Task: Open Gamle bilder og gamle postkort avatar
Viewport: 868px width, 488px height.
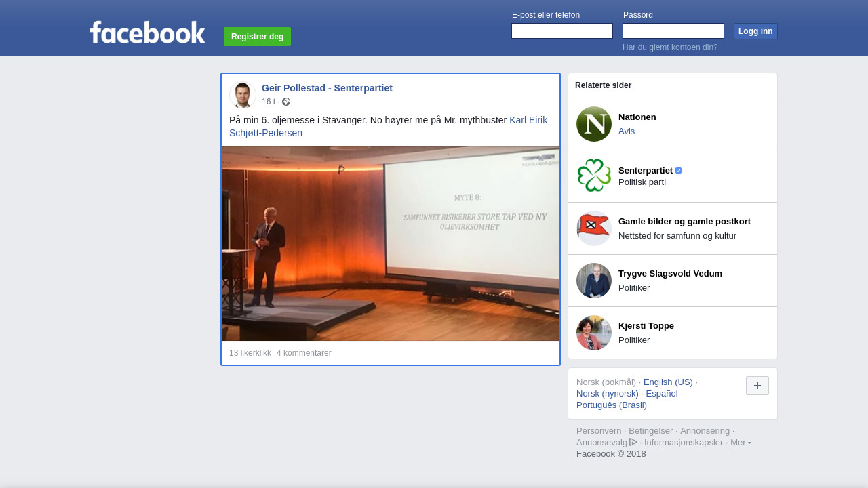Action: (x=594, y=228)
